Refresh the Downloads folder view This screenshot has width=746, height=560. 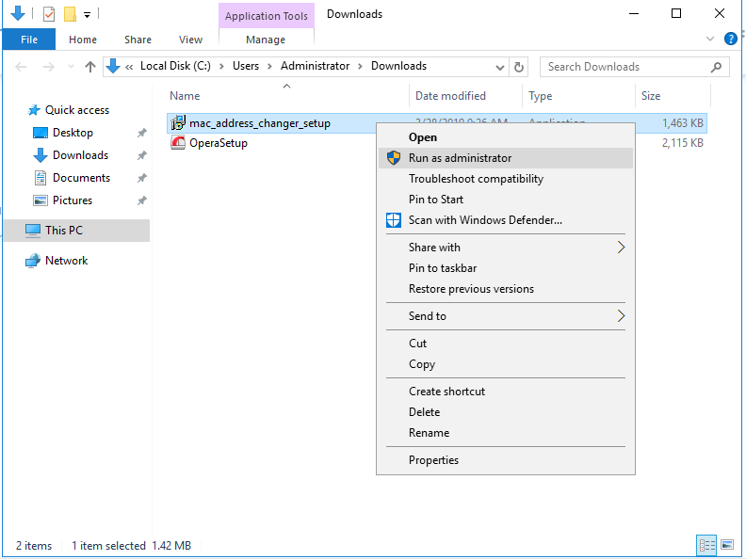coord(519,67)
